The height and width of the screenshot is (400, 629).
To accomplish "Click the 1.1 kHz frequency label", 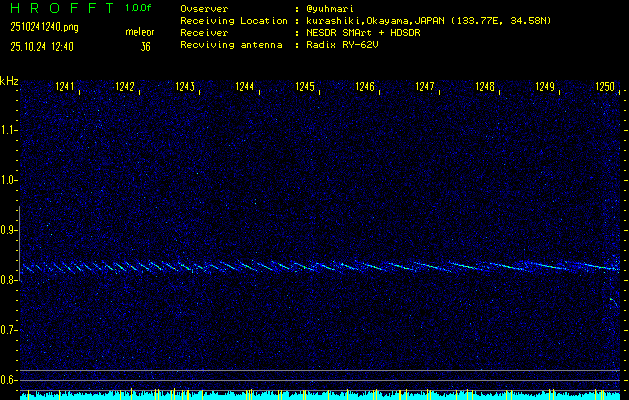I will pos(9,130).
